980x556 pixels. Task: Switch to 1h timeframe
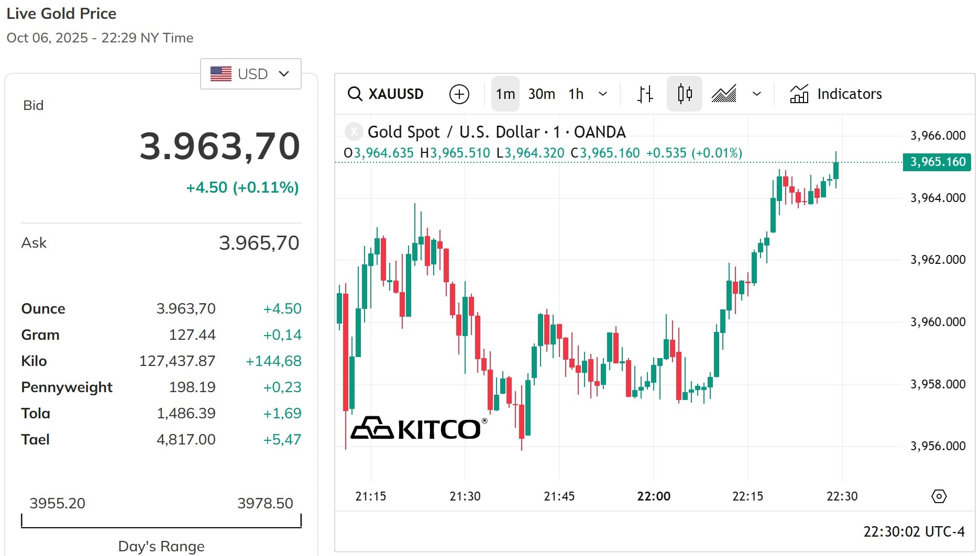pyautogui.click(x=576, y=94)
